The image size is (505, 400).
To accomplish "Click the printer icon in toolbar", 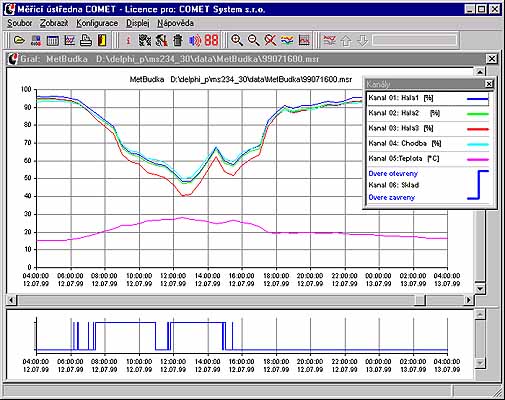I will tap(86, 41).
